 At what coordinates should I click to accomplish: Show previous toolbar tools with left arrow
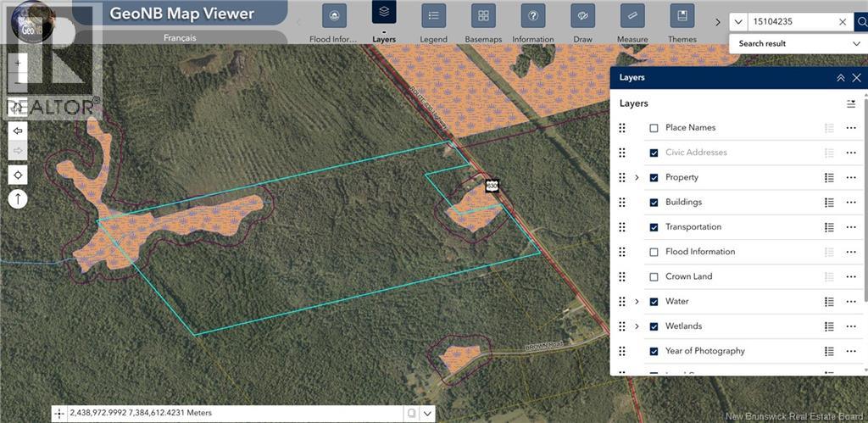click(299, 23)
